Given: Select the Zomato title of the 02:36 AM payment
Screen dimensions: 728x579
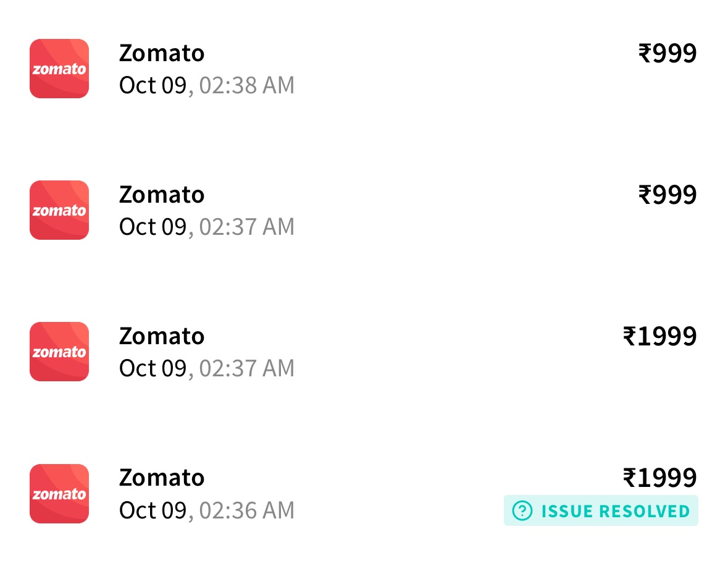Looking at the screenshot, I should coord(162,478).
